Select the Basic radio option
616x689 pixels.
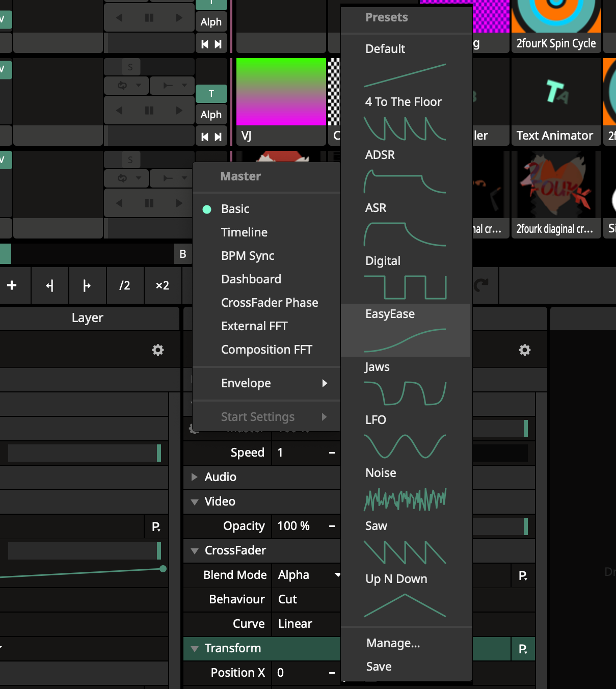[x=235, y=209]
